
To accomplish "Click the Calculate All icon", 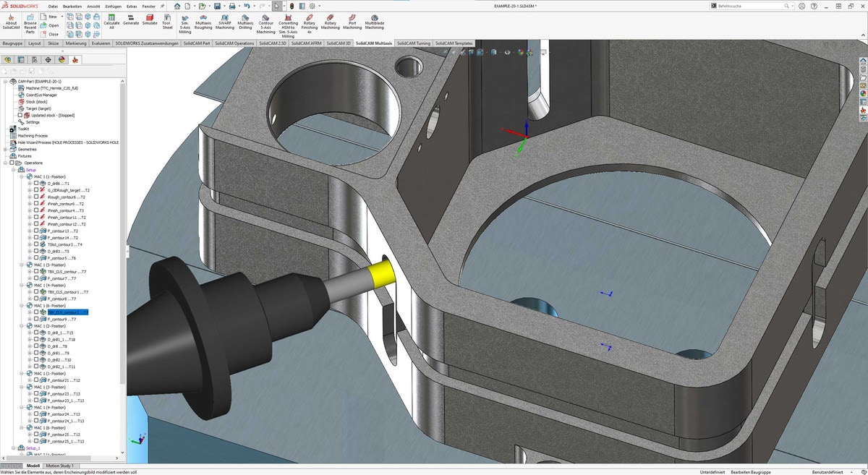I will coord(111,20).
